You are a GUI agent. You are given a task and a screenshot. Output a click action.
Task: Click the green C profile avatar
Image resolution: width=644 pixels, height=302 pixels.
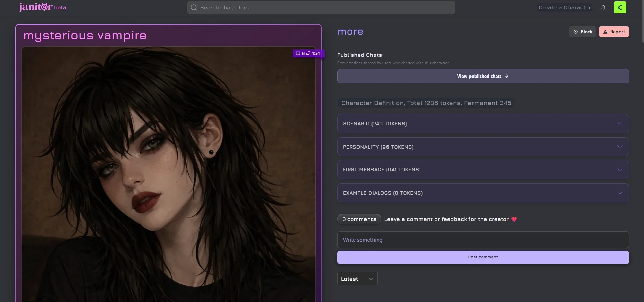click(x=620, y=7)
